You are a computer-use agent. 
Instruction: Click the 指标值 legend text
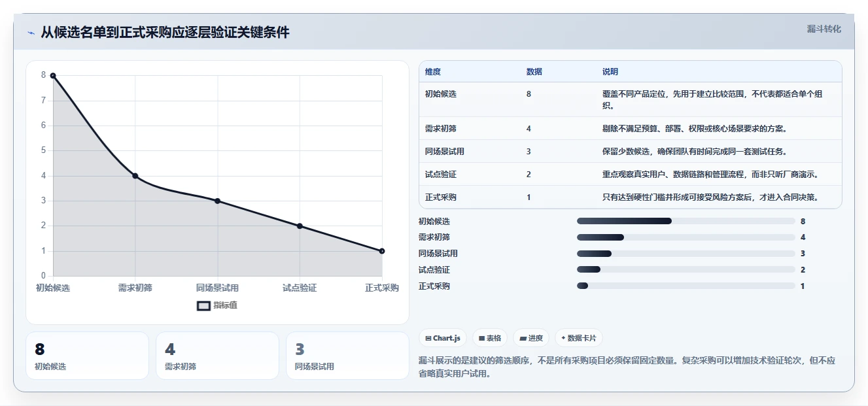(x=225, y=305)
